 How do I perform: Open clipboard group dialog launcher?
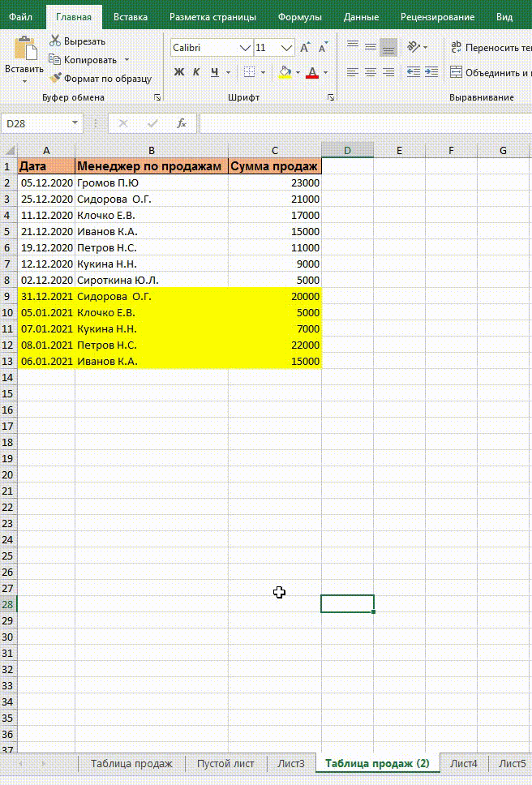click(x=157, y=97)
